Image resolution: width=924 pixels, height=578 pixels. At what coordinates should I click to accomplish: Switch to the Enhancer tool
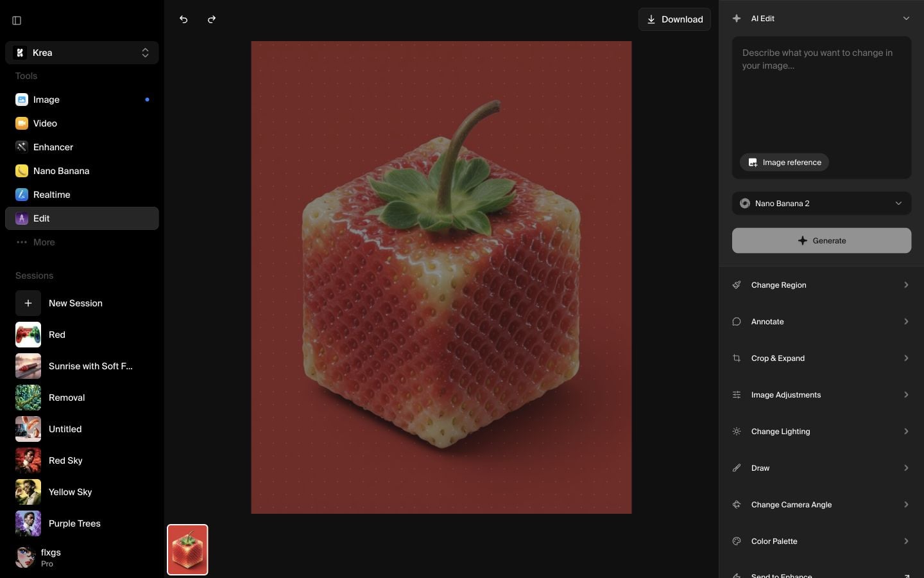82,147
